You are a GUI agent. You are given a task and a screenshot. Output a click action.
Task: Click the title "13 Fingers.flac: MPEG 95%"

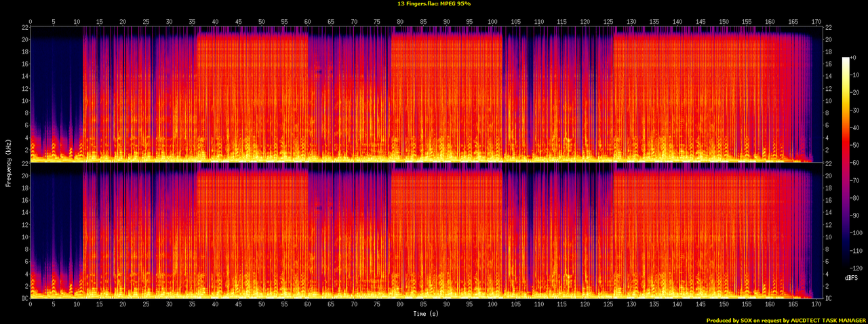pos(434,3)
